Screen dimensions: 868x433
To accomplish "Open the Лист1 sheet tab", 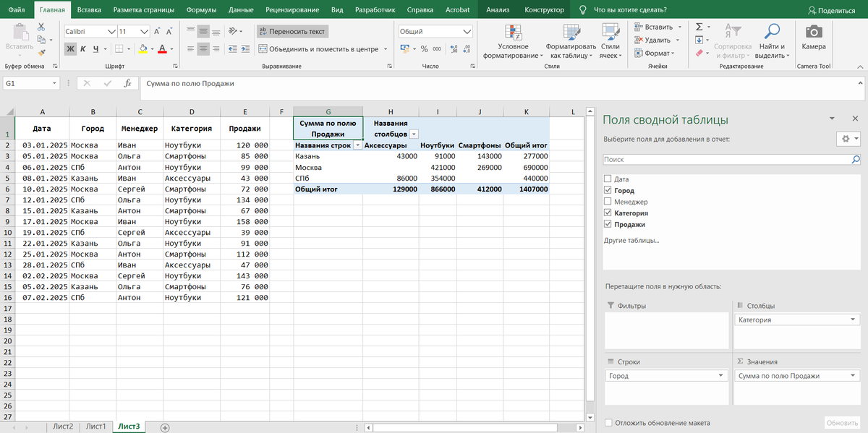I will tap(95, 426).
